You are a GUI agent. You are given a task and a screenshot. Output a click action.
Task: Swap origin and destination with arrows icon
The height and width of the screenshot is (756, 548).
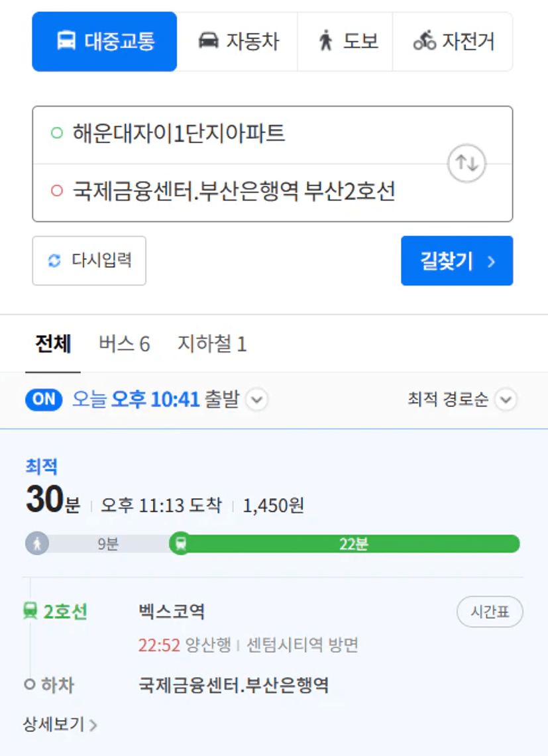coord(466,164)
